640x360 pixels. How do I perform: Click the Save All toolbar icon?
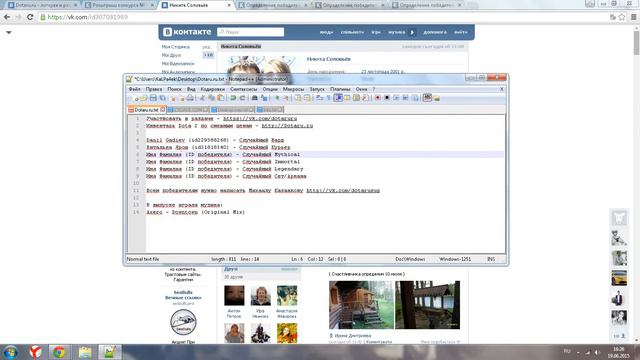(x=162, y=98)
